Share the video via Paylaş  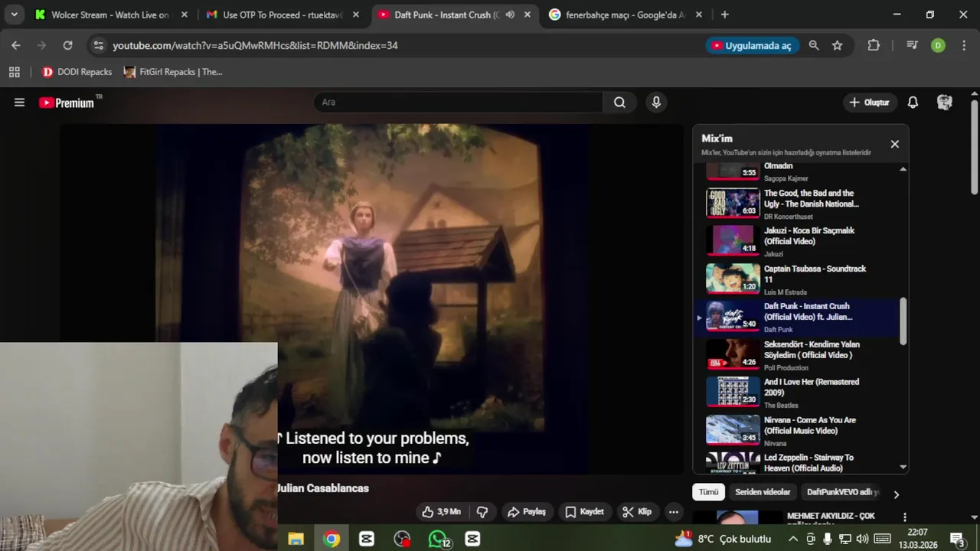527,512
